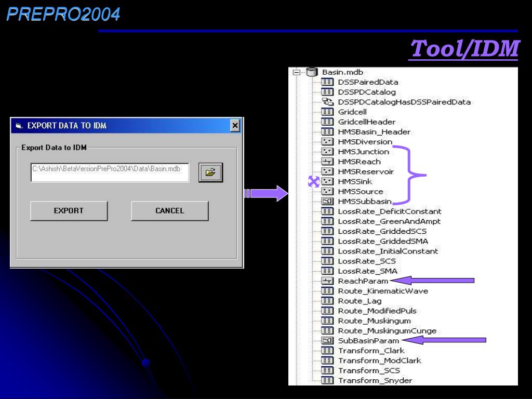Click the HMSDiversion point feature icon
The height and width of the screenshot is (399, 532).
(327, 142)
